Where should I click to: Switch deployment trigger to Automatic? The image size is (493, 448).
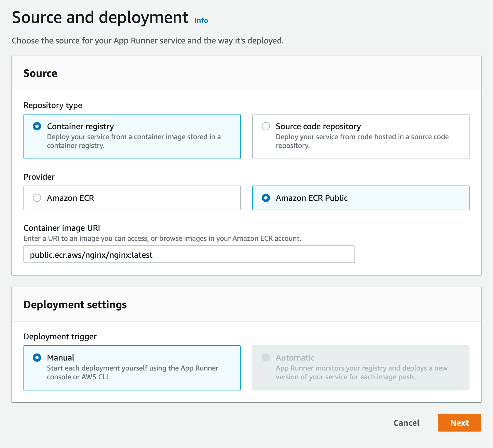click(x=266, y=358)
